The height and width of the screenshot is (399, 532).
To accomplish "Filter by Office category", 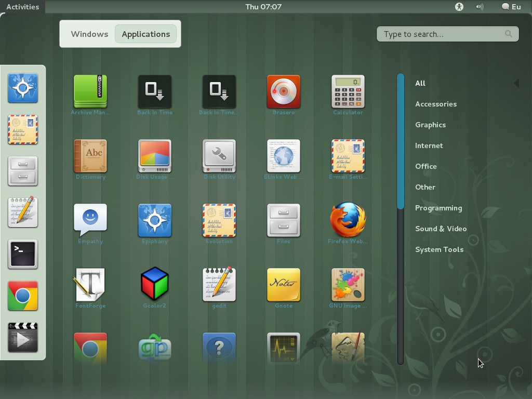I will [426, 166].
